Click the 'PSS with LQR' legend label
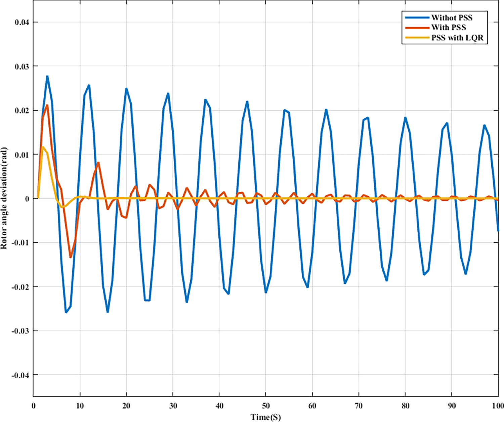 pyautogui.click(x=457, y=38)
